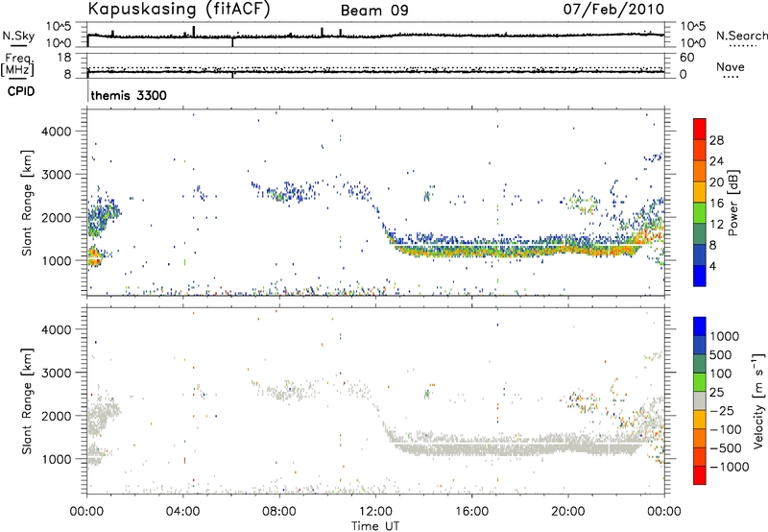768x532 pixels.
Task: Click the 'Freq. [MHz]' axis label
Action: click(17, 64)
